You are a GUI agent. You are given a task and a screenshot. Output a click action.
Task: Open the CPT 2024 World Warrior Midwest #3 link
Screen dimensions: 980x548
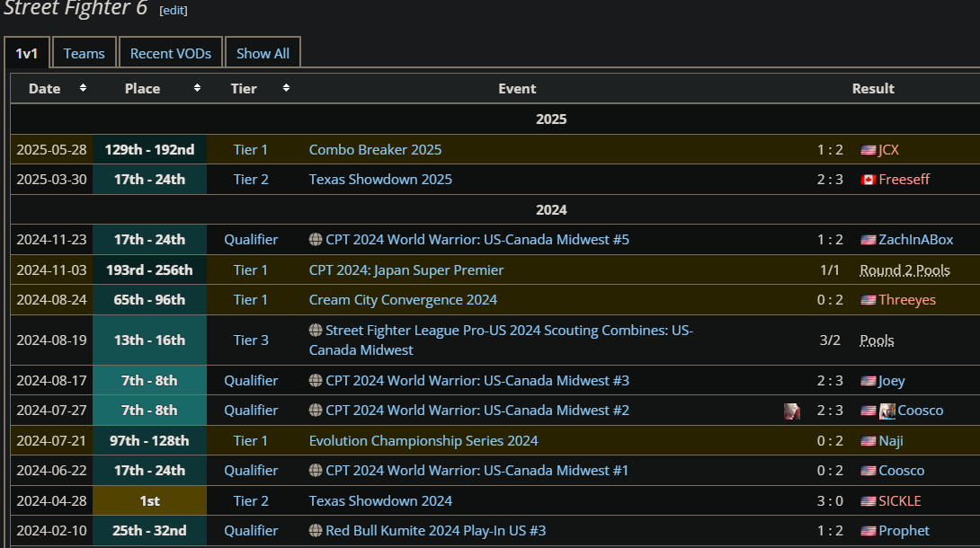pyautogui.click(x=477, y=381)
